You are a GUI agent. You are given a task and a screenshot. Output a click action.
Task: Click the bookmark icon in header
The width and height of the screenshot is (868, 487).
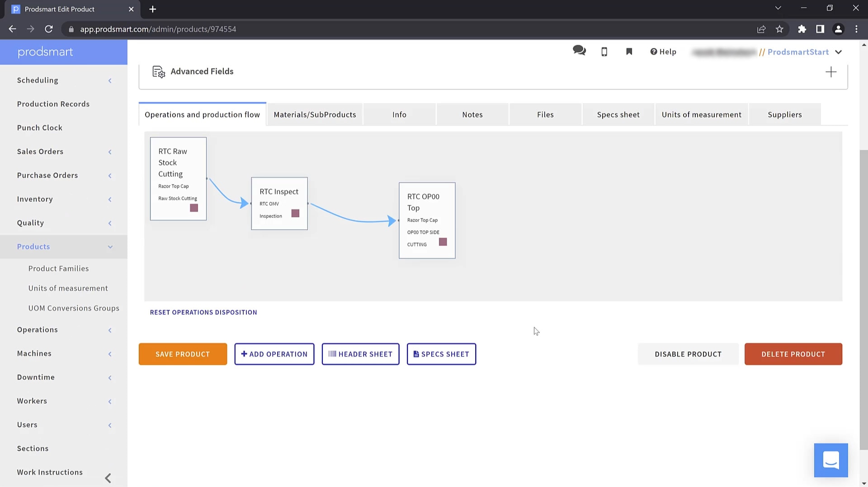tap(629, 52)
